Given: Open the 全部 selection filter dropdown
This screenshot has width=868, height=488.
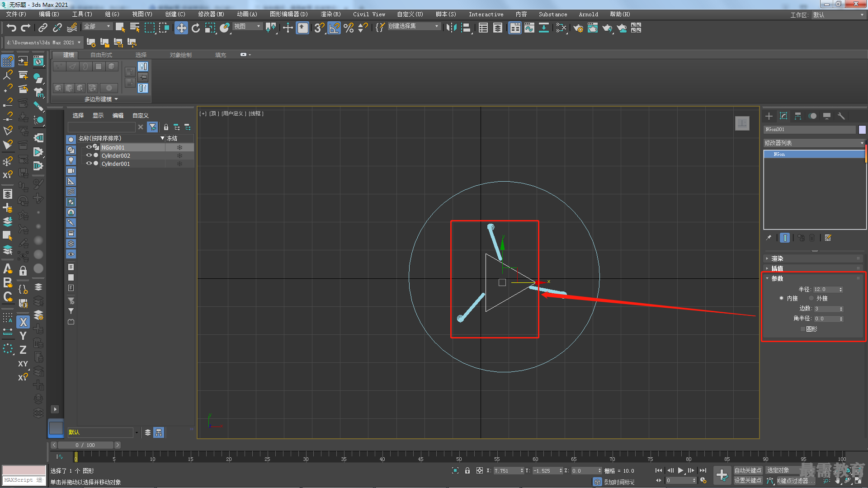Looking at the screenshot, I should click(x=97, y=27).
